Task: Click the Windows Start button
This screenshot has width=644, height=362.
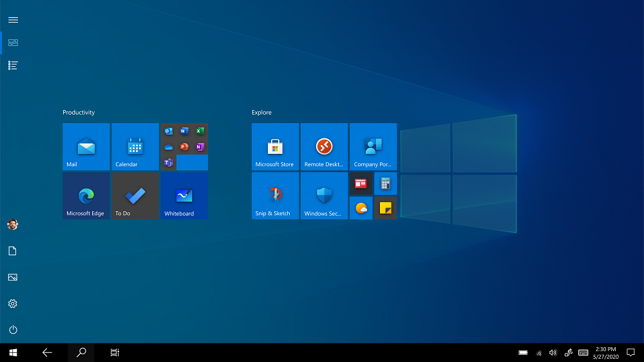Action: click(x=13, y=352)
